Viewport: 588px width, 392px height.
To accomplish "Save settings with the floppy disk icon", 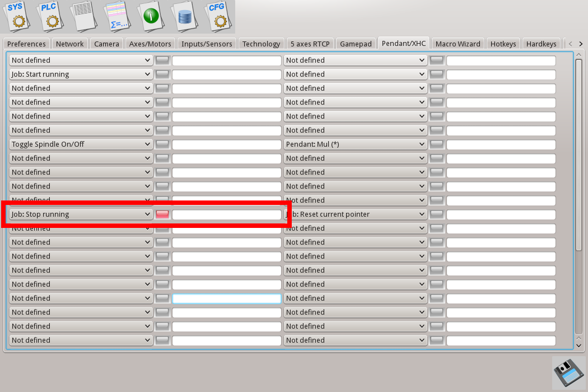I will (x=568, y=372).
